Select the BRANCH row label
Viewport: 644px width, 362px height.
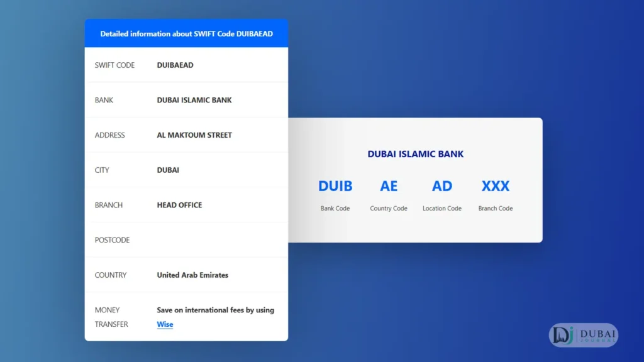[109, 205]
